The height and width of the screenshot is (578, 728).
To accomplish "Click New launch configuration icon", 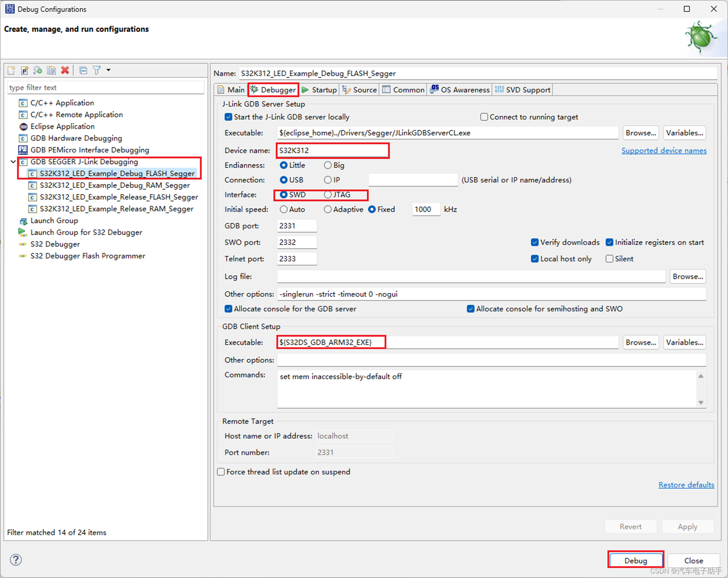I will click(11, 70).
